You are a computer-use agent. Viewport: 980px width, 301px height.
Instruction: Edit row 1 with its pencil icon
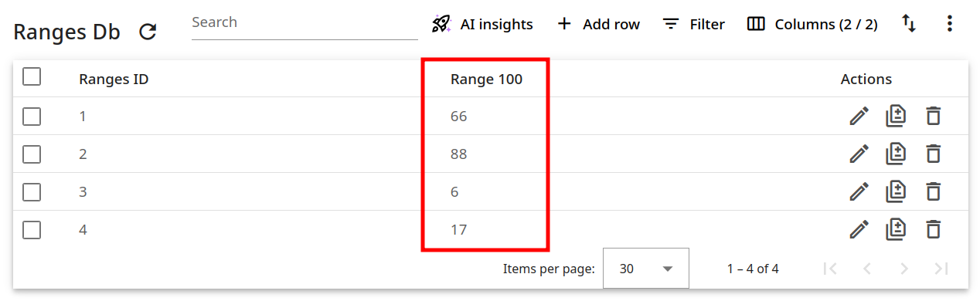(x=859, y=117)
